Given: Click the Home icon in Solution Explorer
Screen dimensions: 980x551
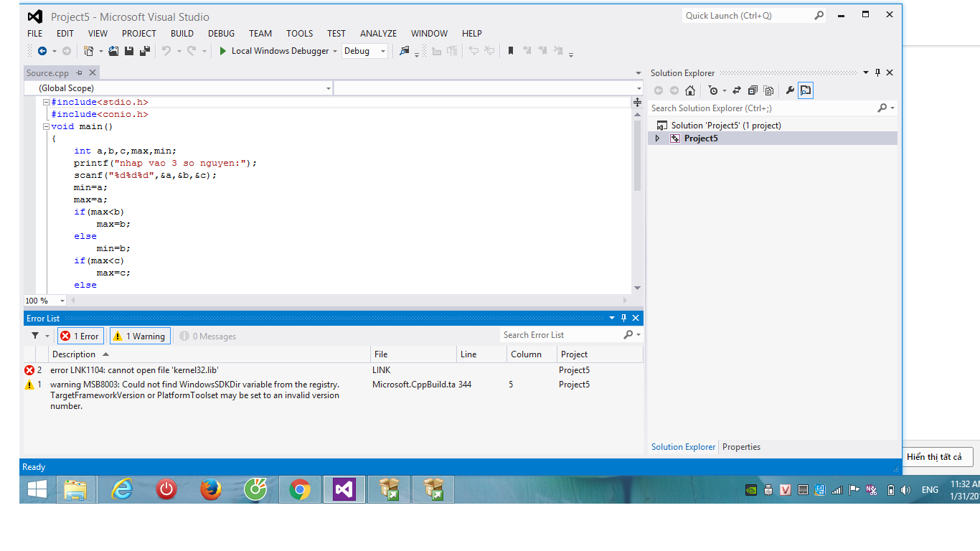Looking at the screenshot, I should point(690,90).
